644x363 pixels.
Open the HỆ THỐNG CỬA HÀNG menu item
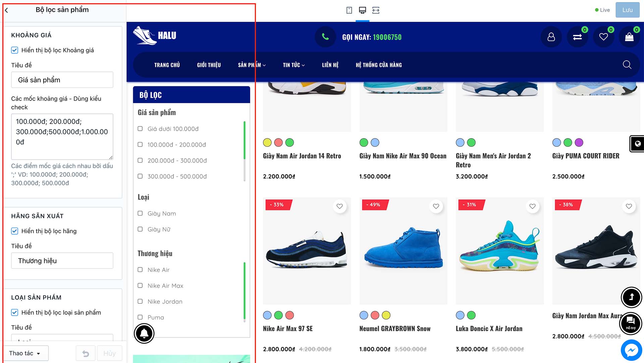click(379, 65)
